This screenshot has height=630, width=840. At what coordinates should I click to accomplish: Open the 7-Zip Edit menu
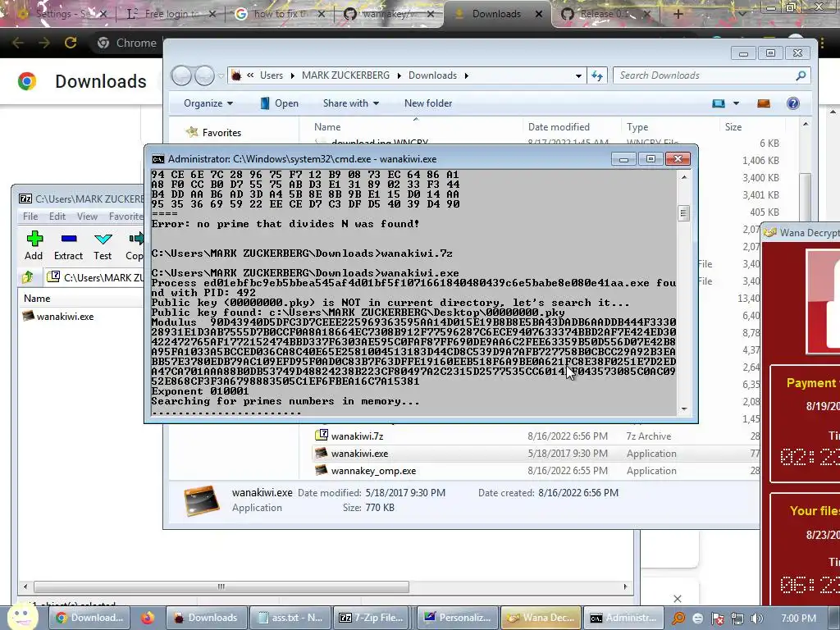(57, 217)
